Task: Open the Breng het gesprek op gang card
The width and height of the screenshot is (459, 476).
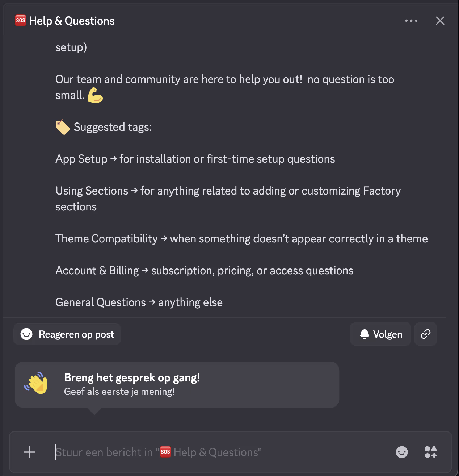Action: [x=177, y=384]
